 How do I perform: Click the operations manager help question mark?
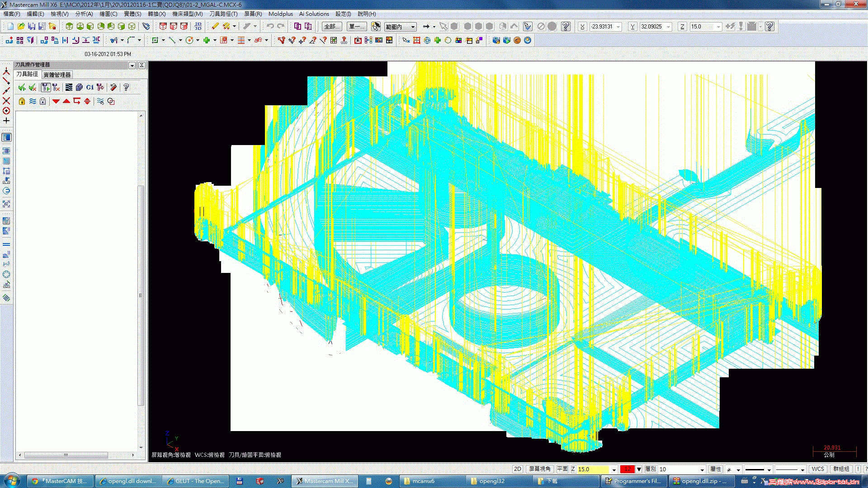126,87
